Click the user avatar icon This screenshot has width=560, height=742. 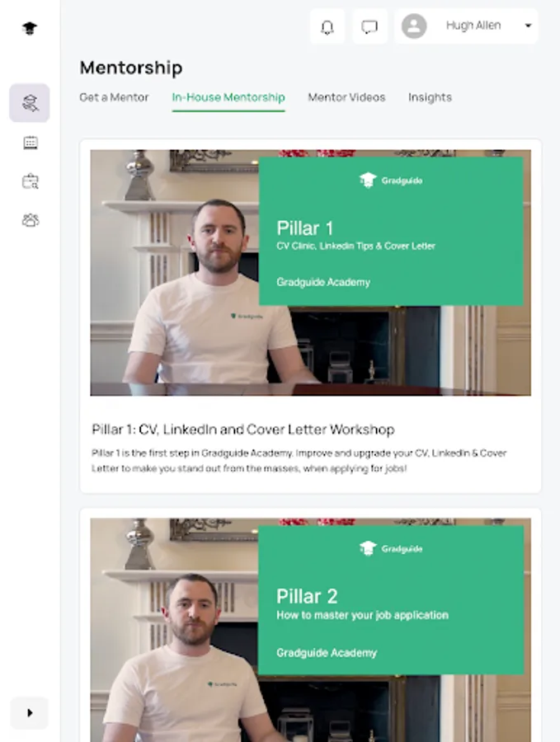414,26
